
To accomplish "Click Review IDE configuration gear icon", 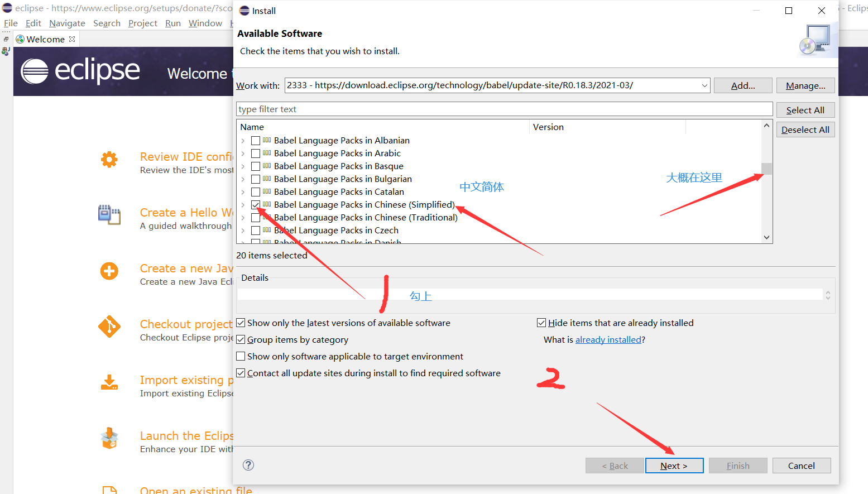I will click(109, 160).
